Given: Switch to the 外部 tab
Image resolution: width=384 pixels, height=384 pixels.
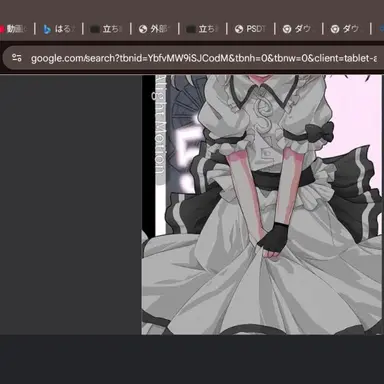Looking at the screenshot, I should tap(154, 29).
